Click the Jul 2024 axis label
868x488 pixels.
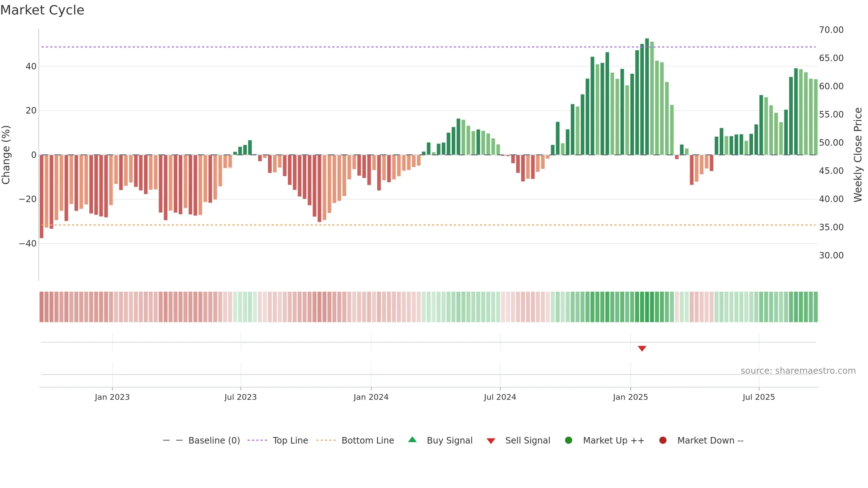(500, 397)
